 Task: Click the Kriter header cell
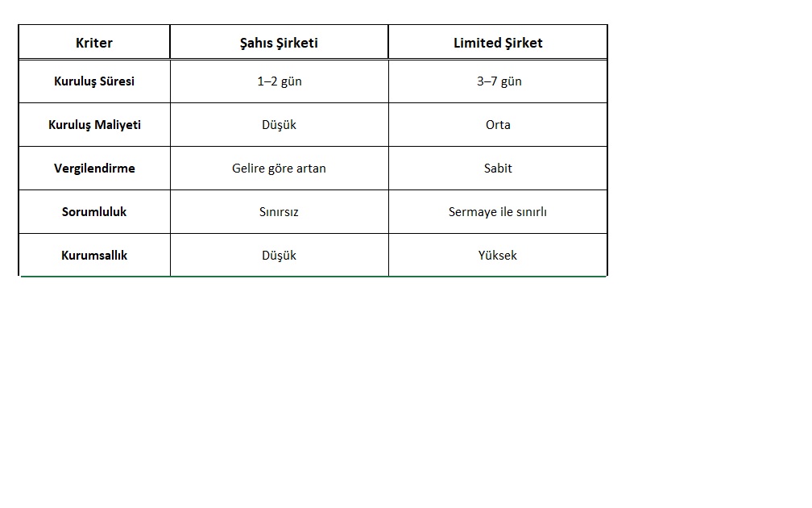coord(94,43)
